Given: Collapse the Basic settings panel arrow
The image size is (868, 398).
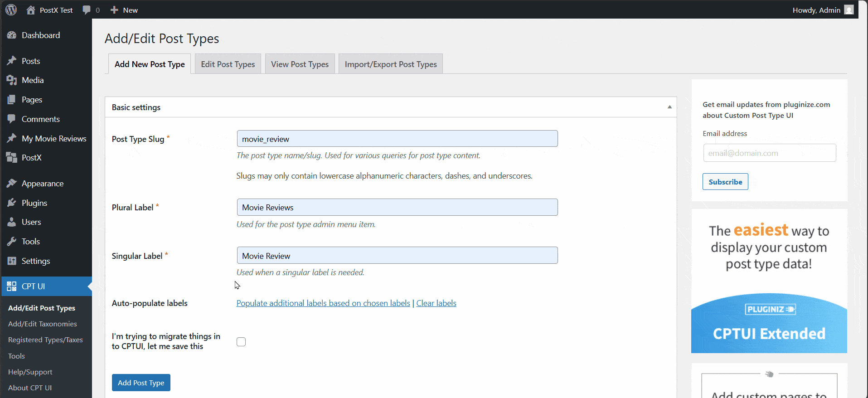Looking at the screenshot, I should pyautogui.click(x=669, y=107).
